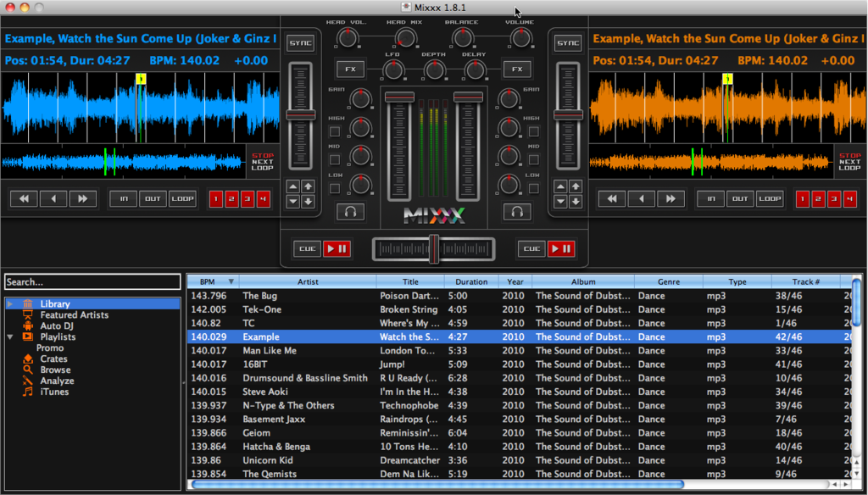This screenshot has height=495, width=868.
Task: Toggle left channel HIGH kill checkbox
Action: click(x=334, y=131)
